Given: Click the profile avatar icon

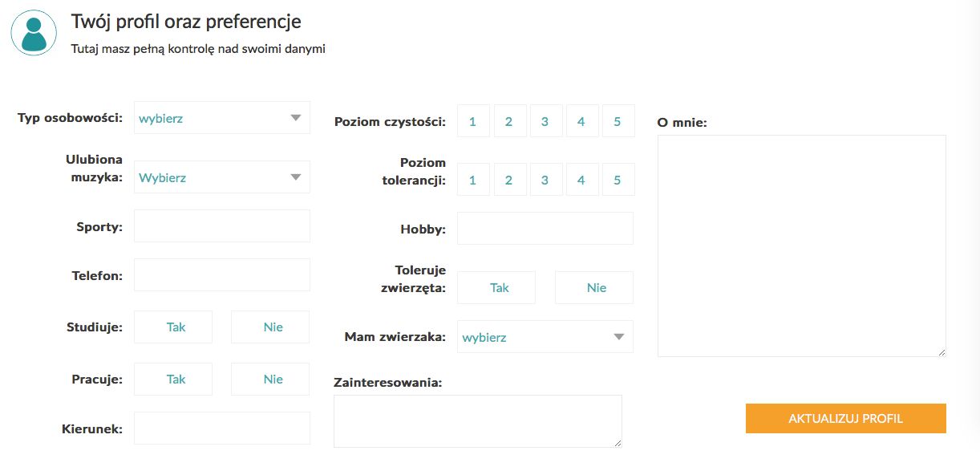Looking at the screenshot, I should (33, 32).
